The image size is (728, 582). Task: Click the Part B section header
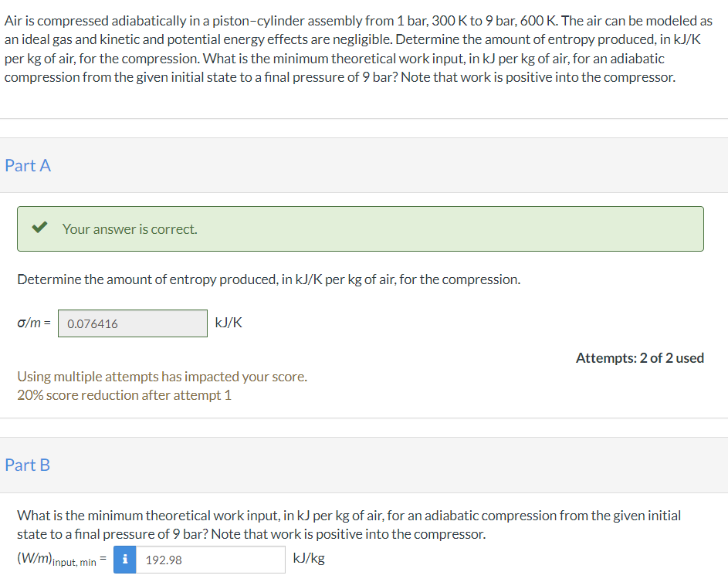pyautogui.click(x=28, y=465)
